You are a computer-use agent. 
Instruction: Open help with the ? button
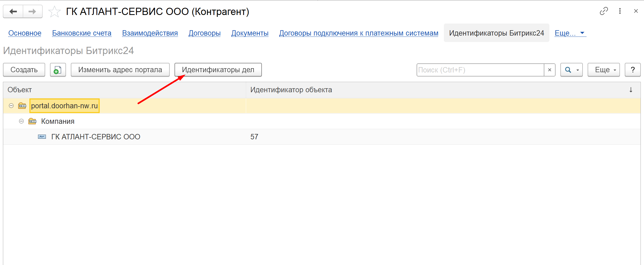633,70
